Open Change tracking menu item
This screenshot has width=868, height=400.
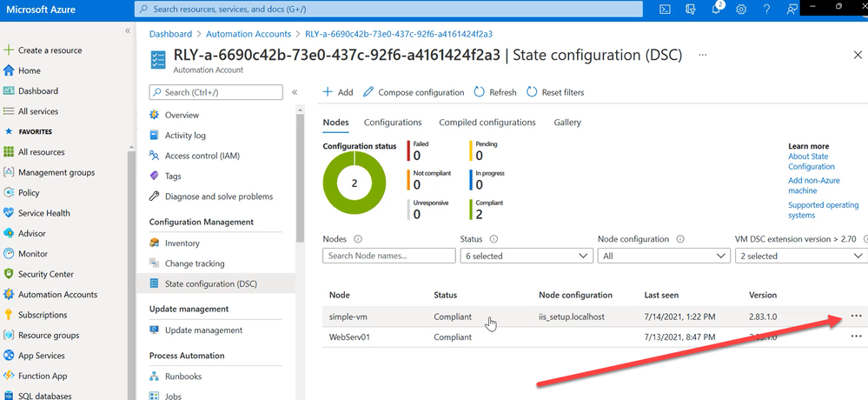tap(195, 263)
